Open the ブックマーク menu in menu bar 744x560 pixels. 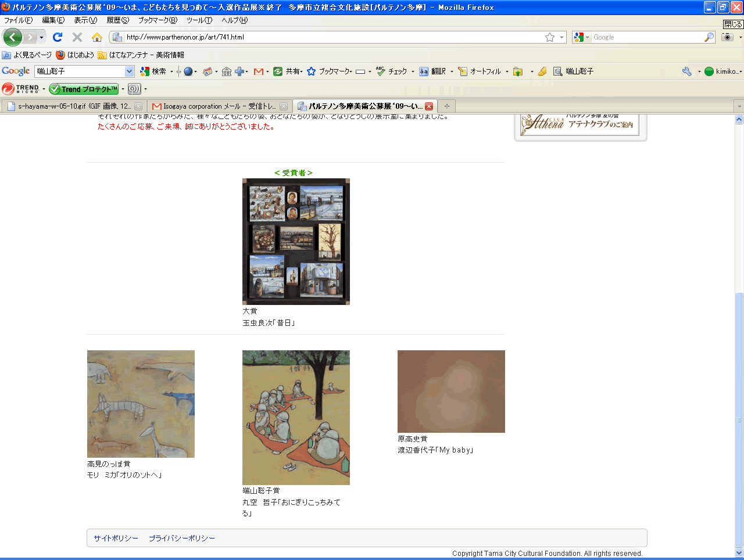coord(158,20)
